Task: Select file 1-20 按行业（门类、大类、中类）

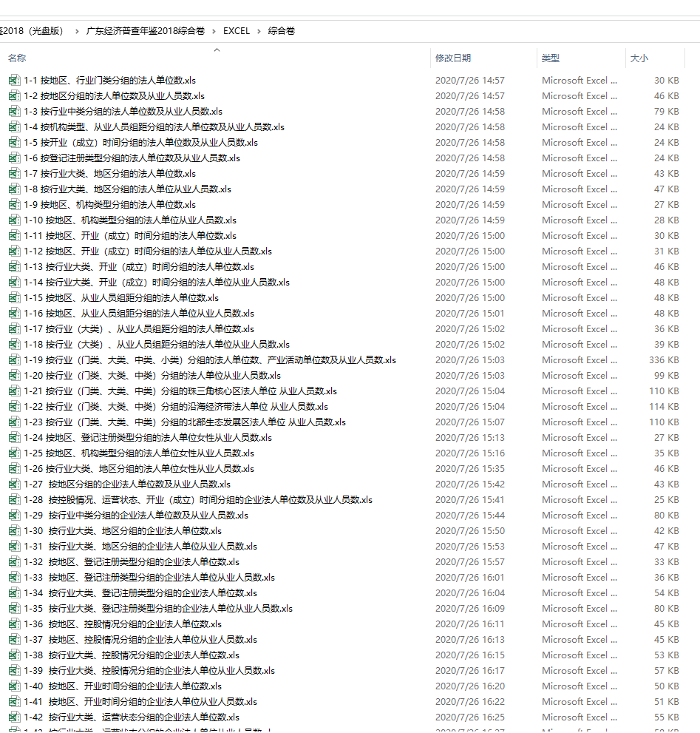Action: (x=152, y=376)
